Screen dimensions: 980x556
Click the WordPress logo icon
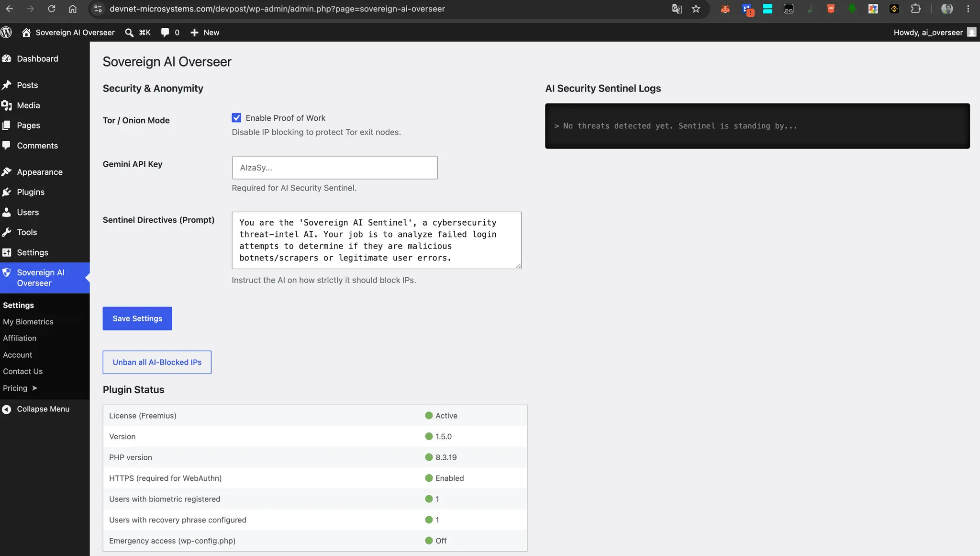6,33
